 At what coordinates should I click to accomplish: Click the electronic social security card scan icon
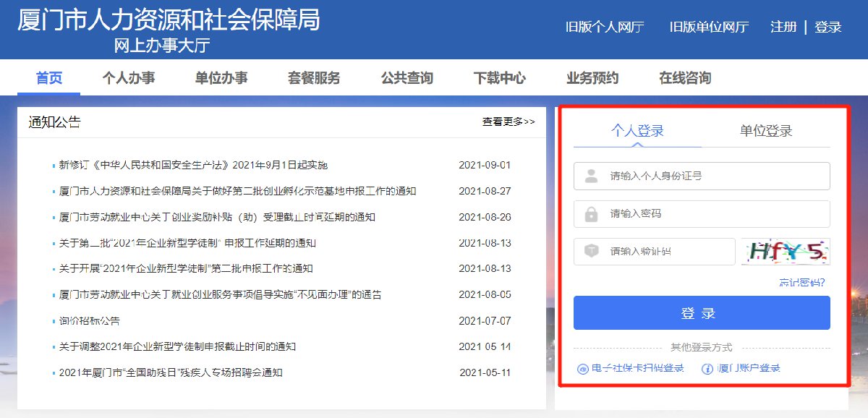tap(582, 369)
